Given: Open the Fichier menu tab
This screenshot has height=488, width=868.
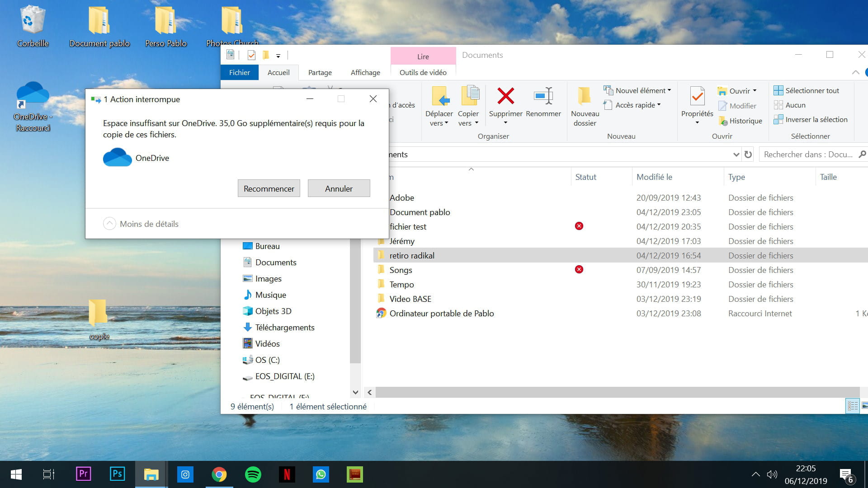Looking at the screenshot, I should click(239, 72).
